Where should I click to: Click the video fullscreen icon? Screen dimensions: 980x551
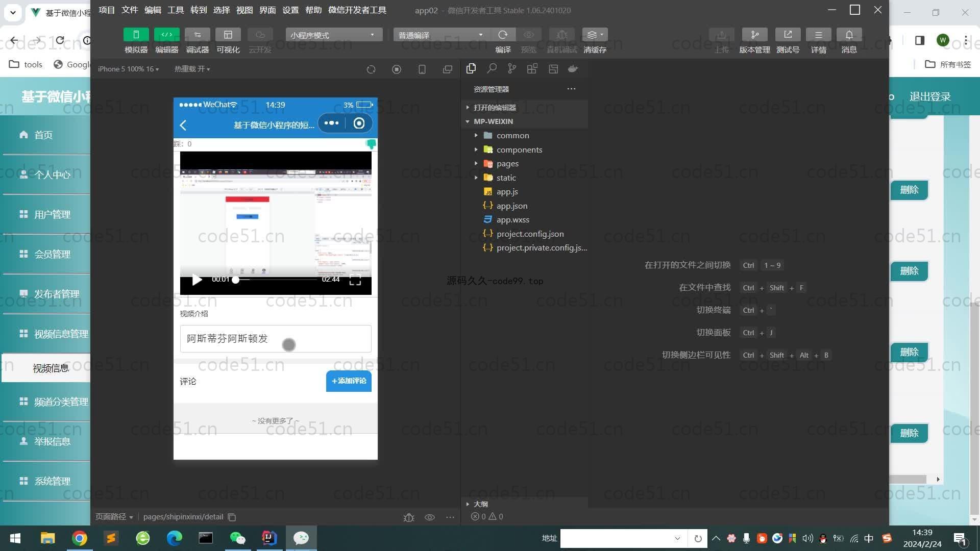click(x=355, y=280)
